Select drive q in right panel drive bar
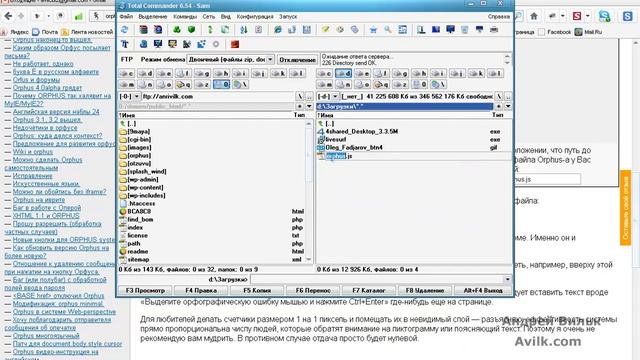This screenshot has height=360, width=640. click(381, 84)
